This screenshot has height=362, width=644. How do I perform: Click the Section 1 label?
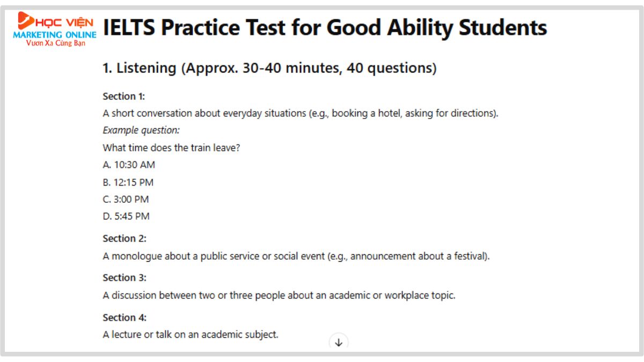click(124, 97)
